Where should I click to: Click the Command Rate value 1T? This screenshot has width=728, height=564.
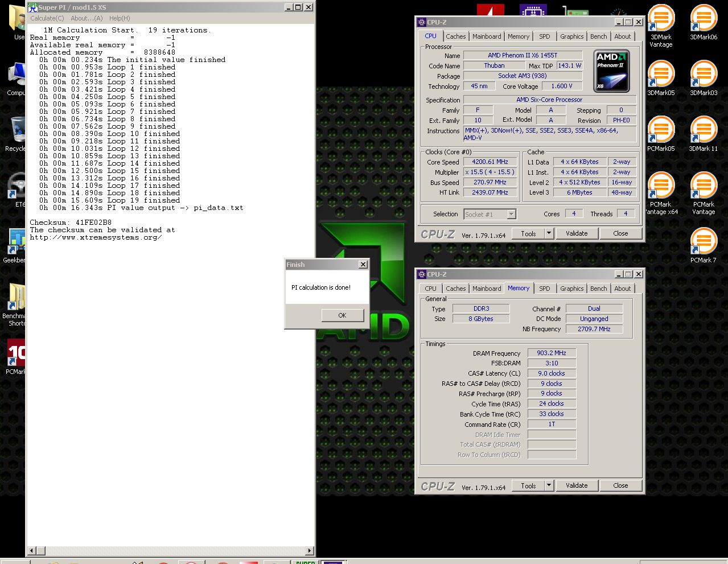(552, 424)
